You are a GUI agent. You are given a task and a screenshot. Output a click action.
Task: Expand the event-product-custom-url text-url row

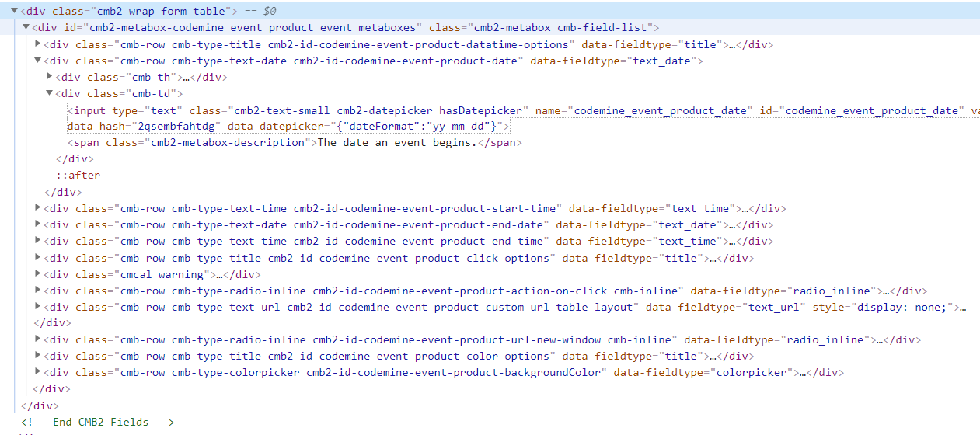point(38,307)
